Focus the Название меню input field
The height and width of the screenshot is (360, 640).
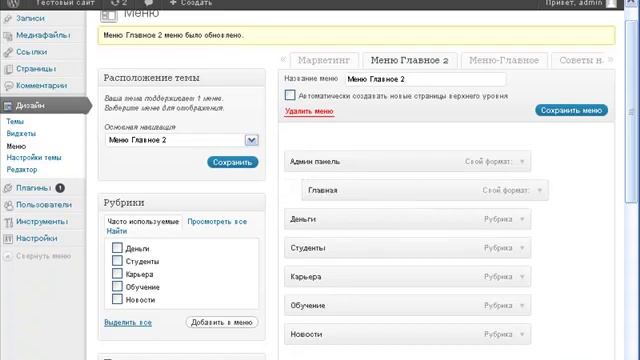point(425,79)
